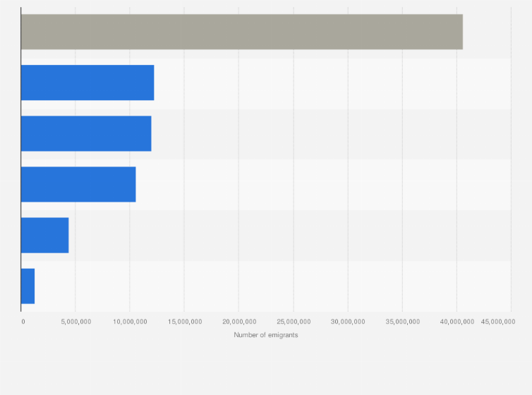This screenshot has height=395, width=532.
Task: Click the '0' axis label
Action: (x=23, y=322)
